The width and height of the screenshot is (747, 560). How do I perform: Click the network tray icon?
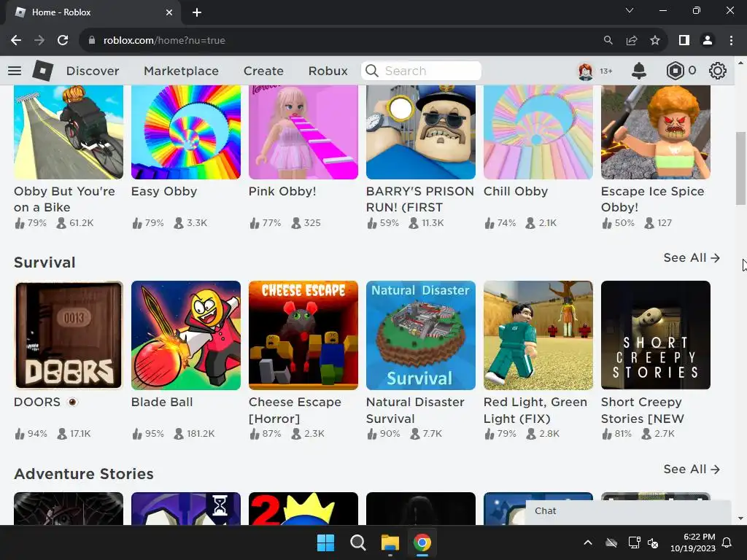[x=634, y=542]
